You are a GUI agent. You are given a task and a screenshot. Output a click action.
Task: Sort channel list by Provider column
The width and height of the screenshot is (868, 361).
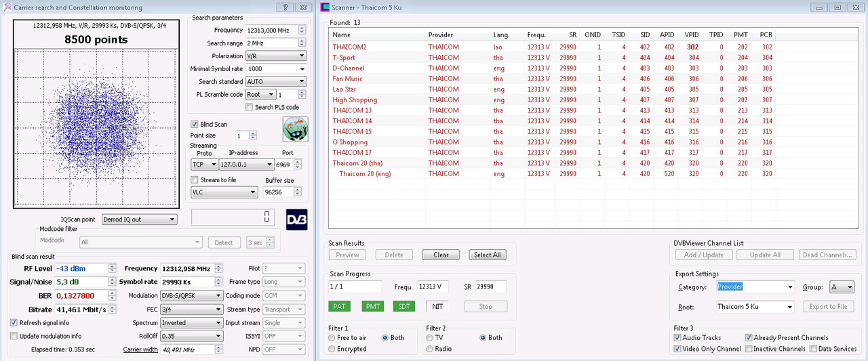457,35
